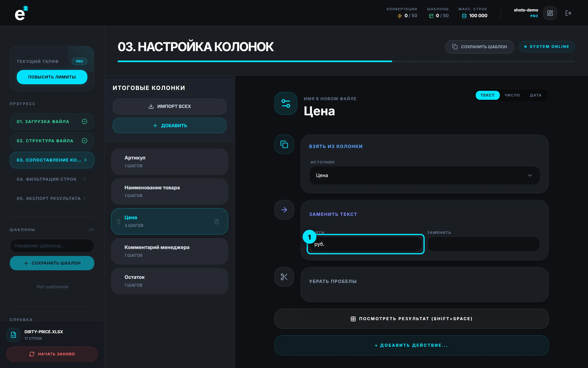Open step 03. Сопоставление ко...

click(52, 160)
